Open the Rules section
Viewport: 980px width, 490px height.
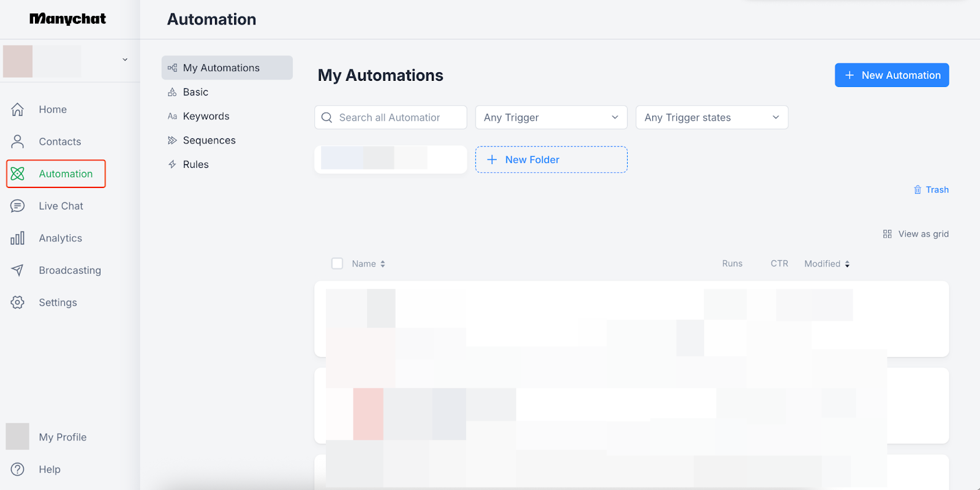click(x=195, y=164)
